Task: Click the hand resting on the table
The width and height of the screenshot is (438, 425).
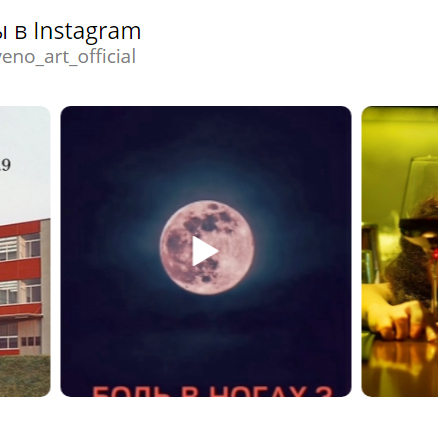Action: (395, 319)
